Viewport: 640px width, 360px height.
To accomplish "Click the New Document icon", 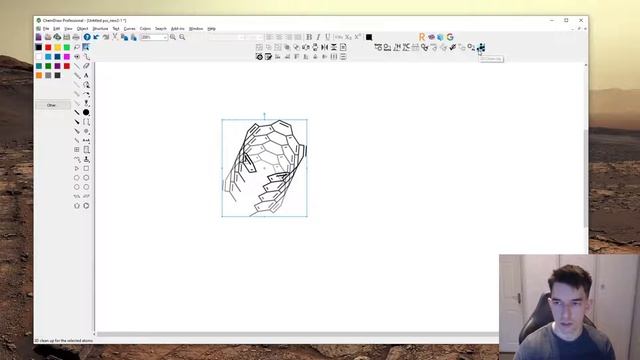I will pyautogui.click(x=39, y=37).
